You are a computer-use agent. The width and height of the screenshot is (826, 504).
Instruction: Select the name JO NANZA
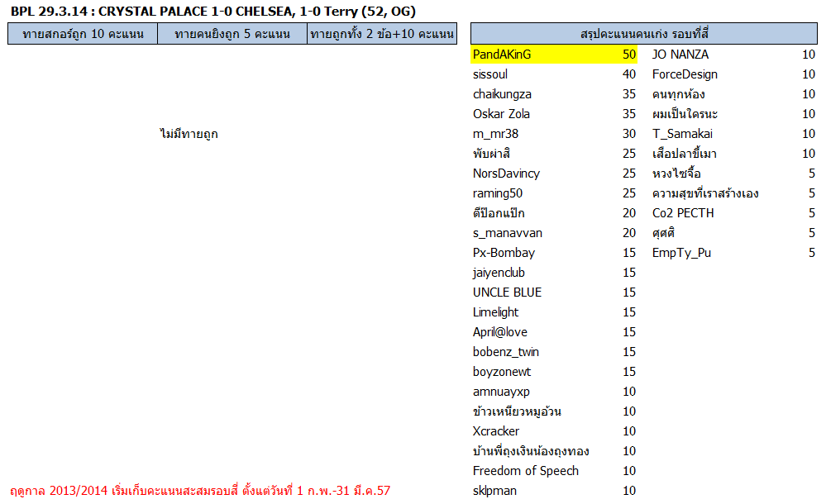pos(680,55)
